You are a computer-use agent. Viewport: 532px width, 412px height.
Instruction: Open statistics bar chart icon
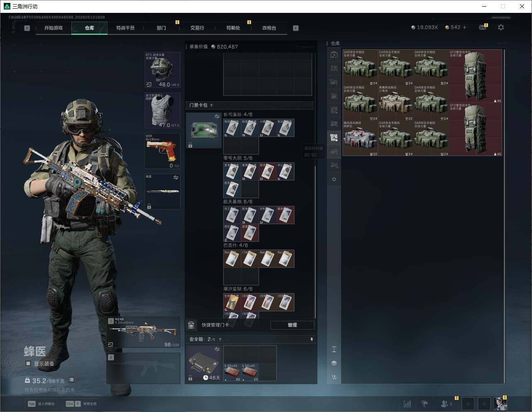[408, 404]
